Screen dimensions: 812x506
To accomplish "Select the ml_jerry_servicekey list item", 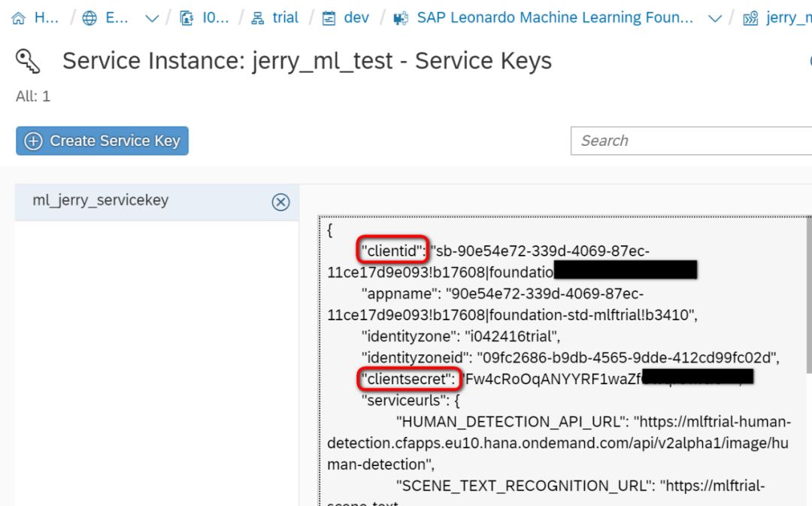I will pyautogui.click(x=157, y=201).
